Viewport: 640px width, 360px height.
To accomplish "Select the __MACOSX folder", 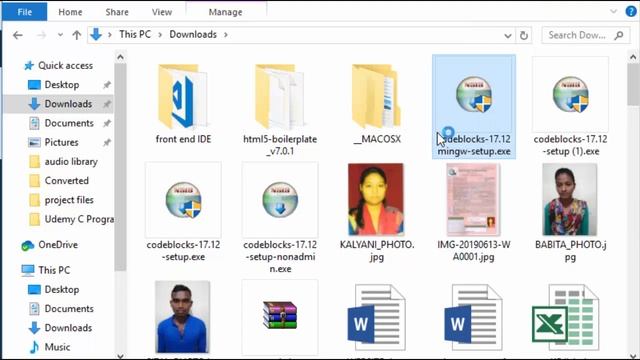I will click(376, 104).
